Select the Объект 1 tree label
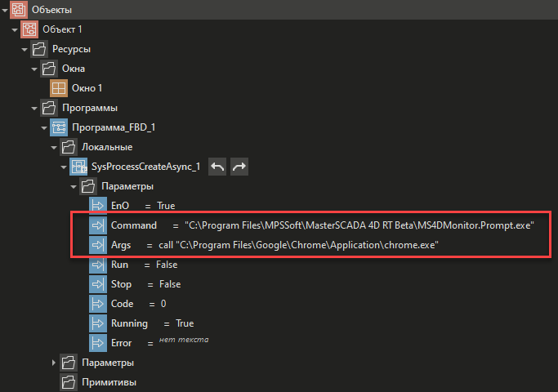Viewport: 558px width, 392px height. [x=62, y=29]
